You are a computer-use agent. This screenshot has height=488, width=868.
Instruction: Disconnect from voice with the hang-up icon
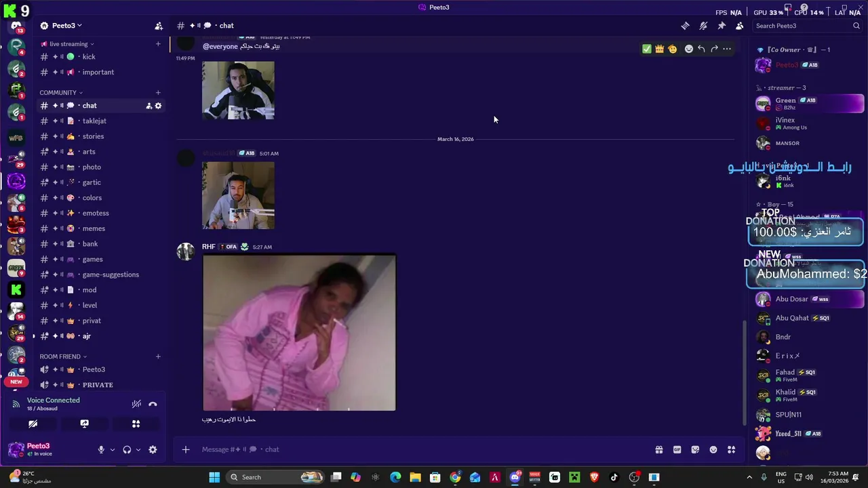coord(153,404)
